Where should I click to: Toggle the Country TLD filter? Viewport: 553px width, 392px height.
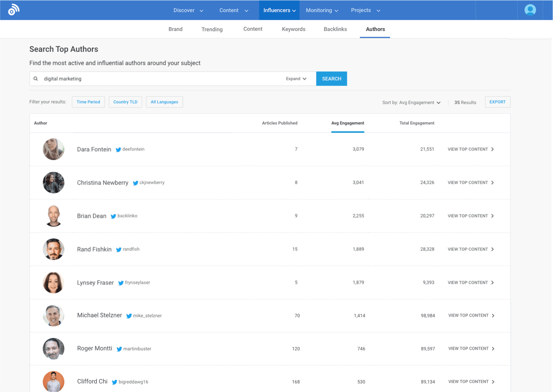point(125,102)
